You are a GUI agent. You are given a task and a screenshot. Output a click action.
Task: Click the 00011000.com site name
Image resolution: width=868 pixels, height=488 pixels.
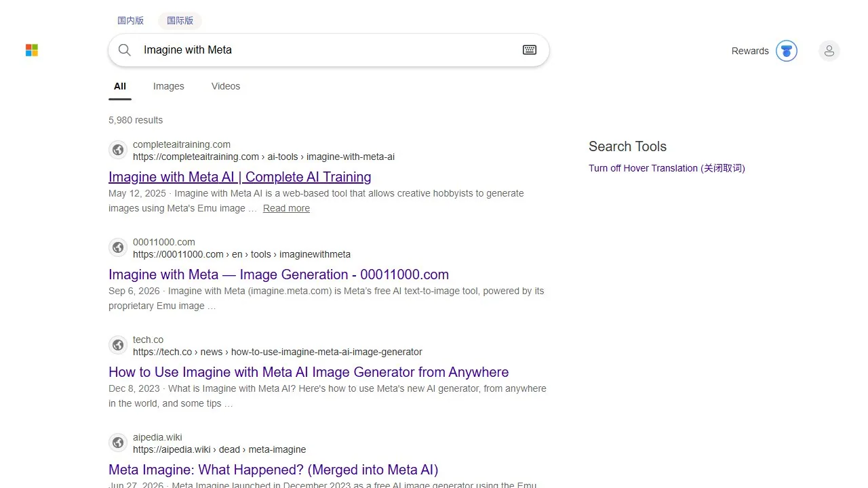point(164,242)
